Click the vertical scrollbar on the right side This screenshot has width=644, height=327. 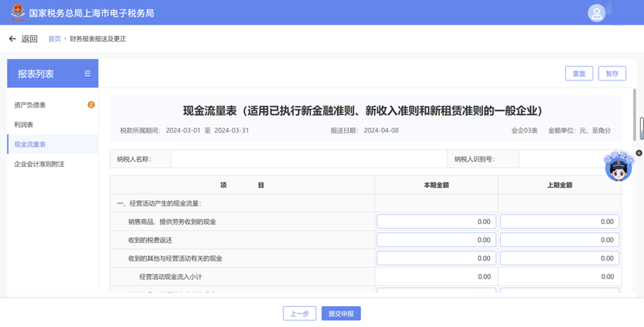[x=634, y=114]
